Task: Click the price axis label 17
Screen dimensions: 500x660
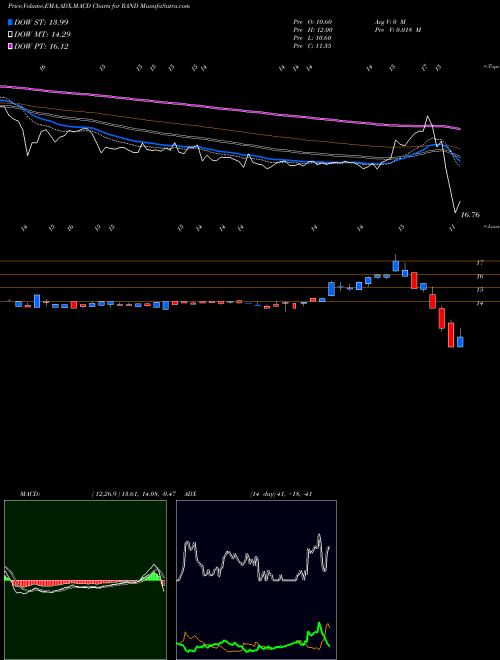Action: [479, 263]
